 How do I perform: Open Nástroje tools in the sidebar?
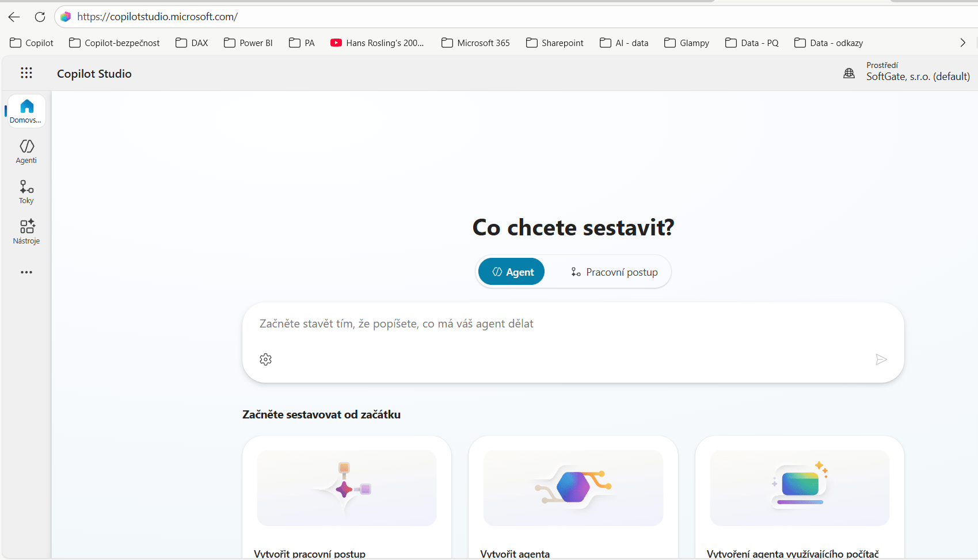pos(26,232)
